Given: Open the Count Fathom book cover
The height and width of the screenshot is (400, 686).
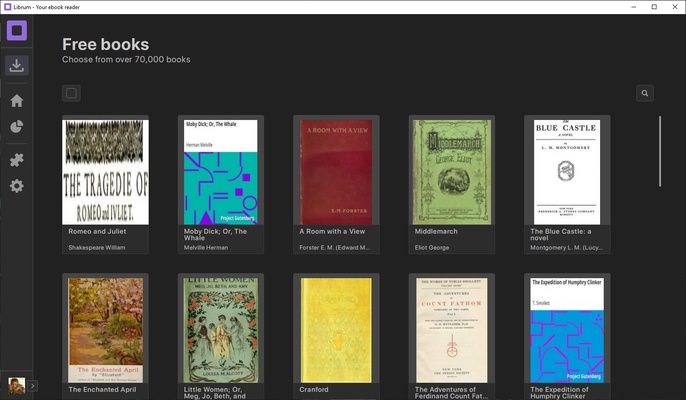Looking at the screenshot, I should [452, 330].
